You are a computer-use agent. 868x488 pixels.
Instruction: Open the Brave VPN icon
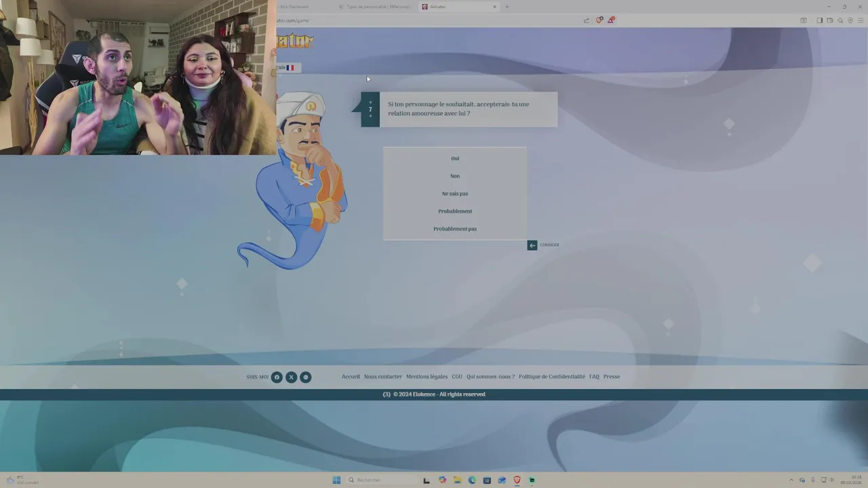[x=850, y=20]
